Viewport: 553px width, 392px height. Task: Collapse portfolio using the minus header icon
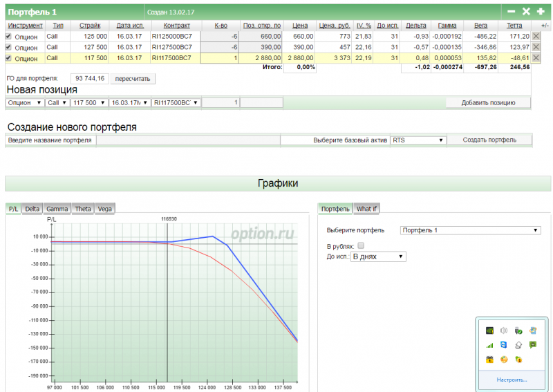(x=512, y=12)
